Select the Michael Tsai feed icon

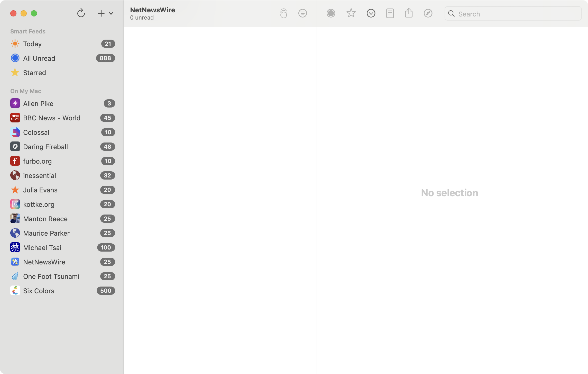coord(15,247)
